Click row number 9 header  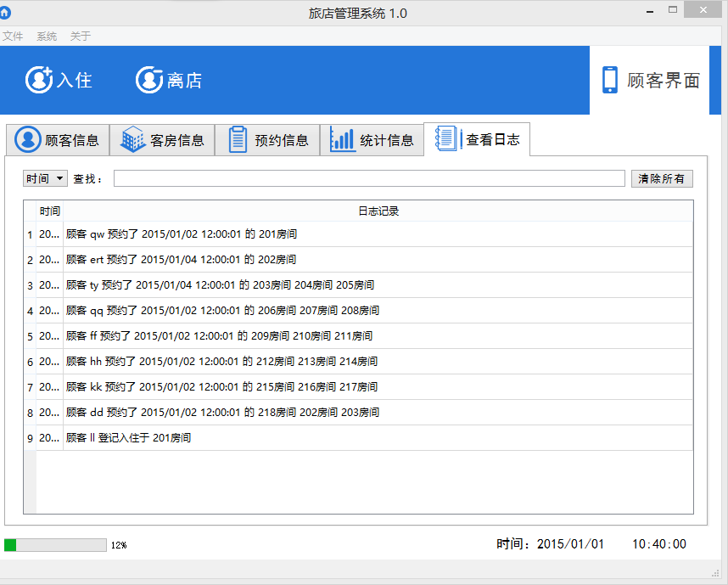pos(31,438)
